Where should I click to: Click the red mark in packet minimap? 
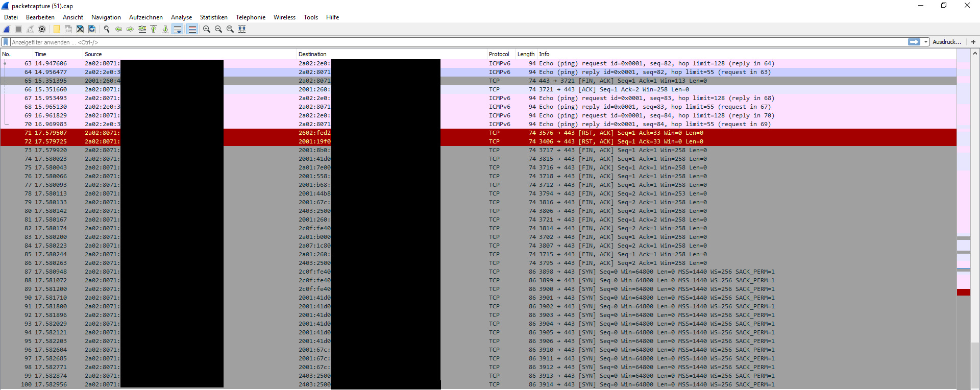pos(963,292)
